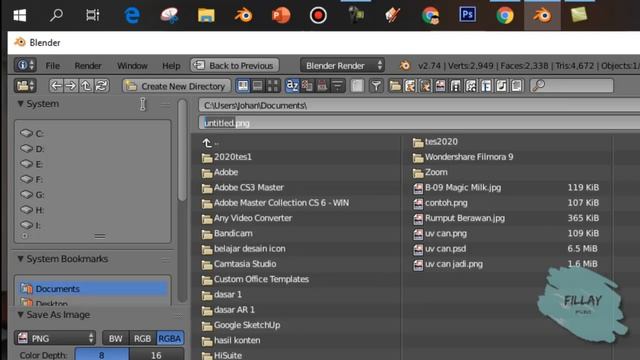
Task: Refresh the file list
Action: pos(101,86)
